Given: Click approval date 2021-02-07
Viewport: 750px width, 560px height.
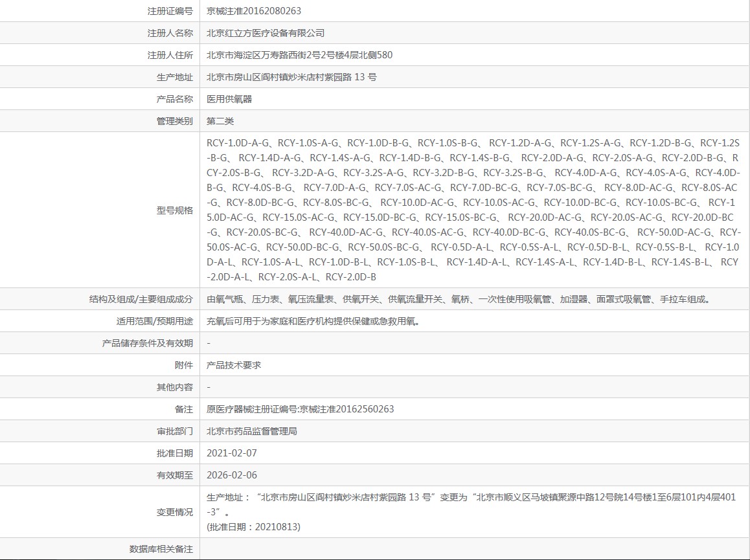Looking at the screenshot, I should point(231,453).
